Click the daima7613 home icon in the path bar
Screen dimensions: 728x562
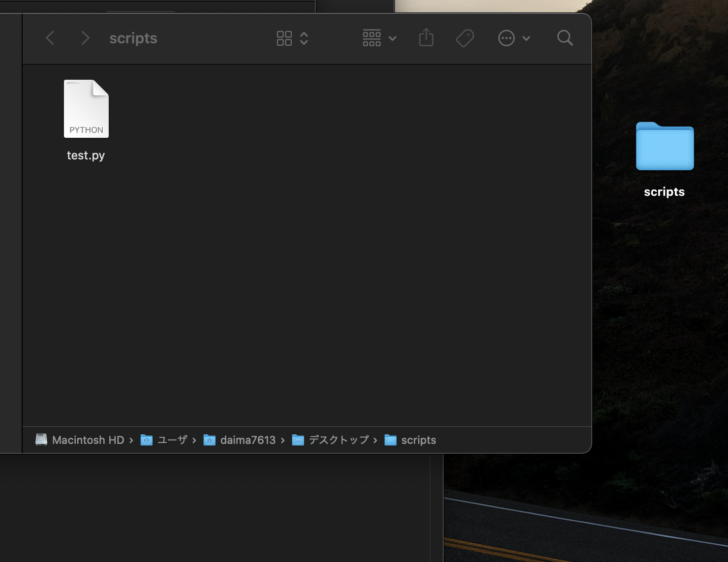[210, 440]
